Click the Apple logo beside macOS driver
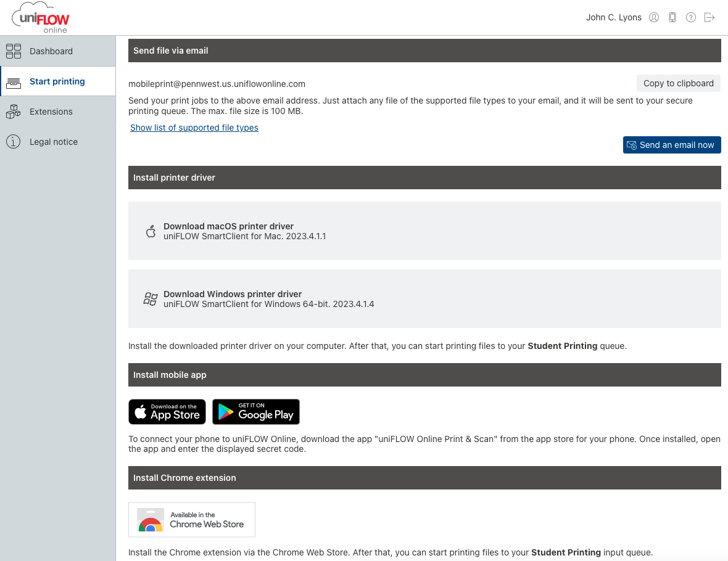 151,231
